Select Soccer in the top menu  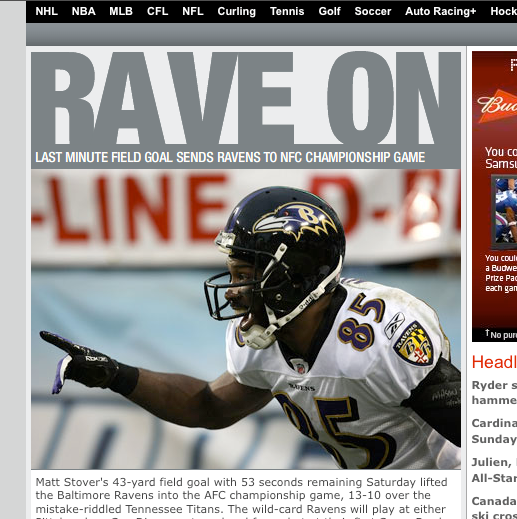coord(373,11)
